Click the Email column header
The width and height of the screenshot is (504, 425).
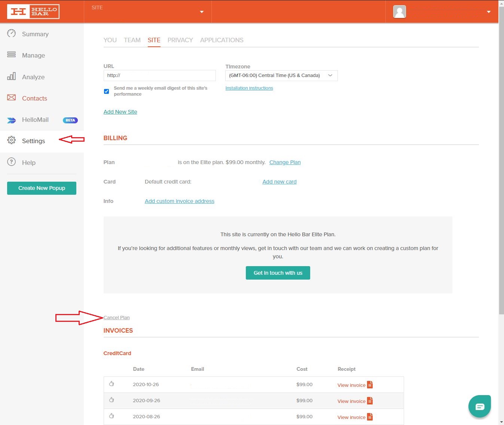click(198, 369)
